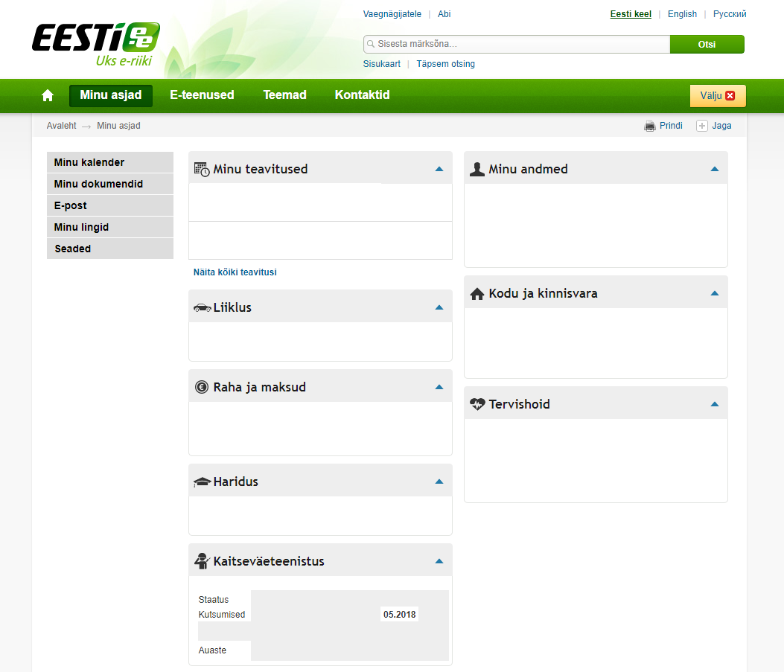Click the heart icon by Tervishoid
Image resolution: width=784 pixels, height=672 pixels.
pyautogui.click(x=477, y=405)
